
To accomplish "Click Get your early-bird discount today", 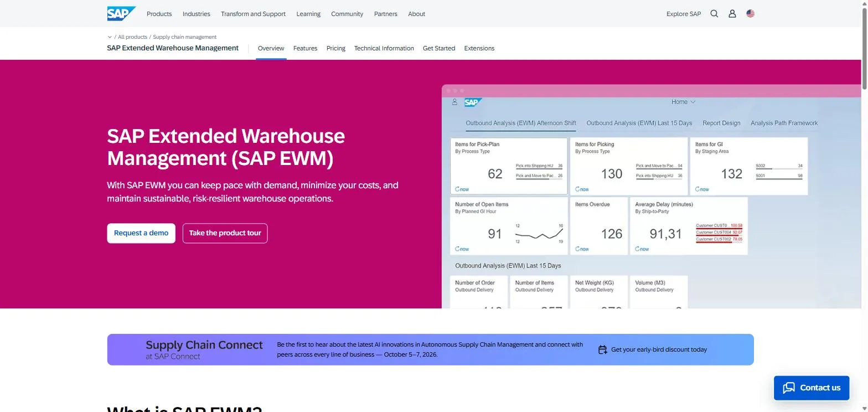I will pyautogui.click(x=659, y=349).
